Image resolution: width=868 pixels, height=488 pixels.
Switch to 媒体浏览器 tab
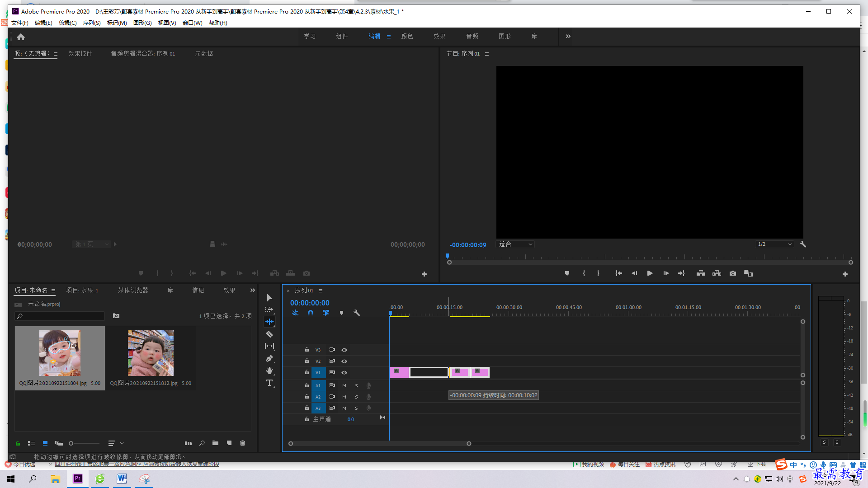[x=133, y=291]
